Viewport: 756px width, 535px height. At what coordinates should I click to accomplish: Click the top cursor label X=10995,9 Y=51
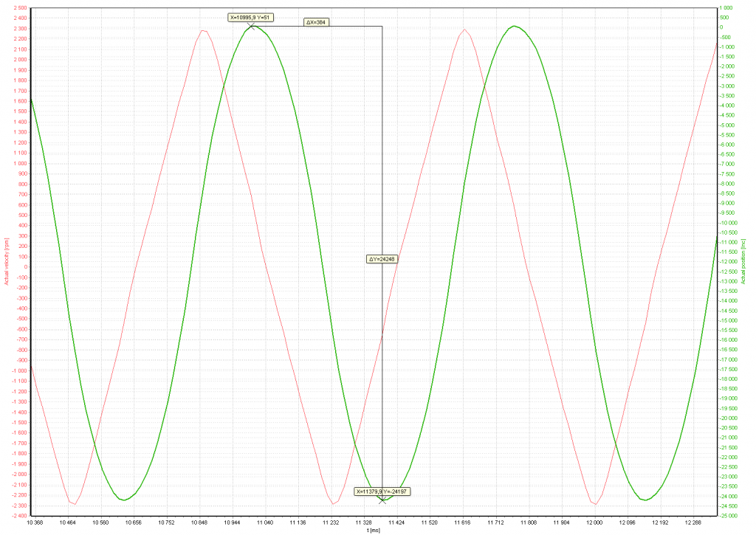[x=252, y=17]
